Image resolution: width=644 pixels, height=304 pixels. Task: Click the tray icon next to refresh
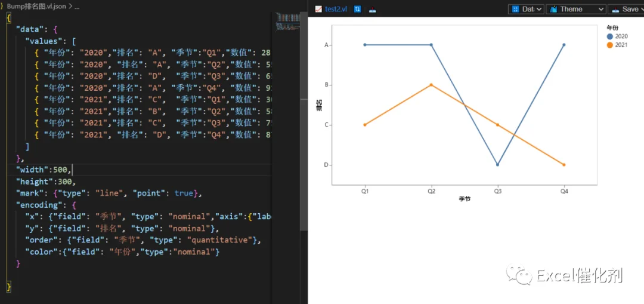pos(373,10)
